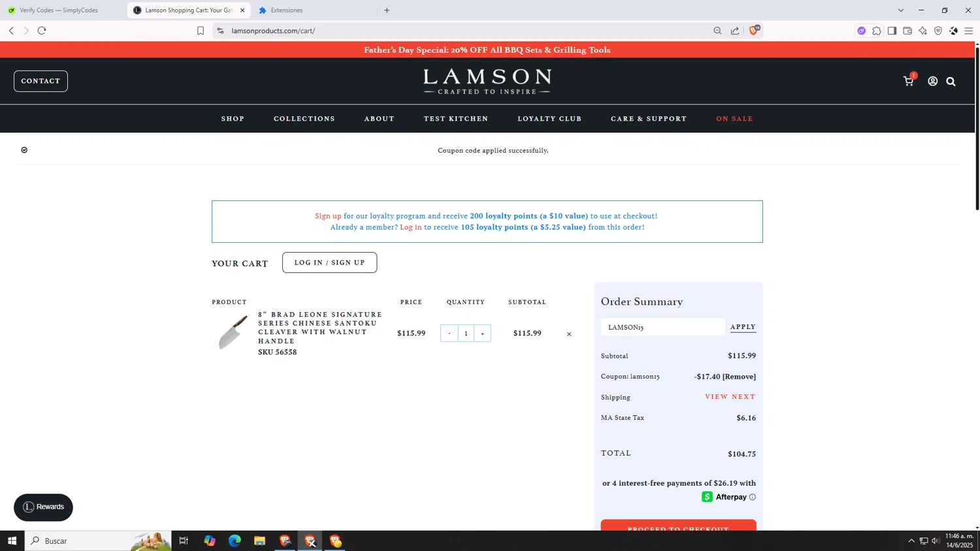Open the cleaver product title link
The height and width of the screenshot is (551, 980).
coord(319,328)
